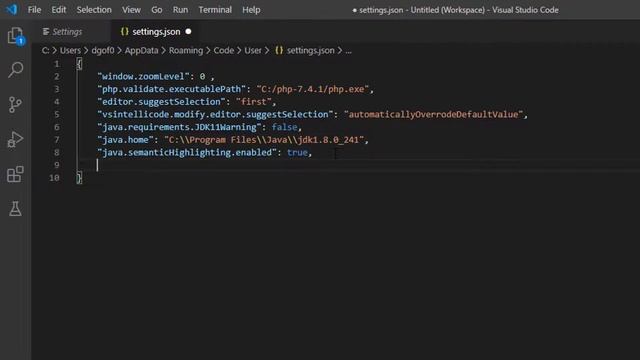Open the Search view icon
Image resolution: width=640 pixels, height=360 pixels.
[16, 70]
